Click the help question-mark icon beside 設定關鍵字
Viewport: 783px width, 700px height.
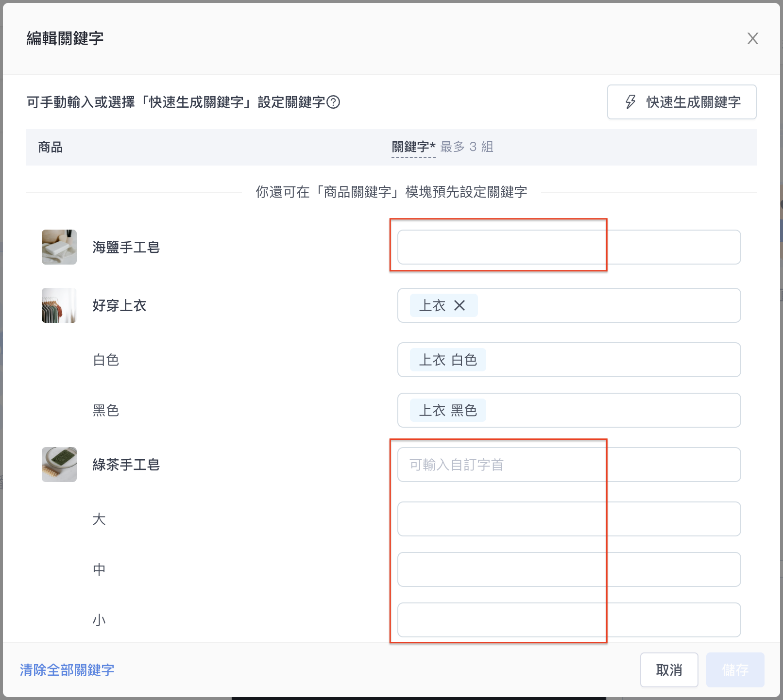[x=333, y=102]
